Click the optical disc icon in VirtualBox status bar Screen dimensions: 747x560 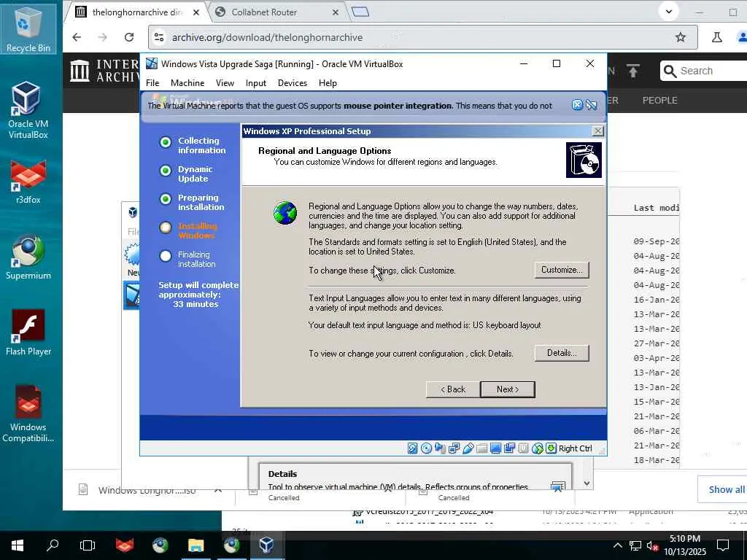(x=426, y=448)
